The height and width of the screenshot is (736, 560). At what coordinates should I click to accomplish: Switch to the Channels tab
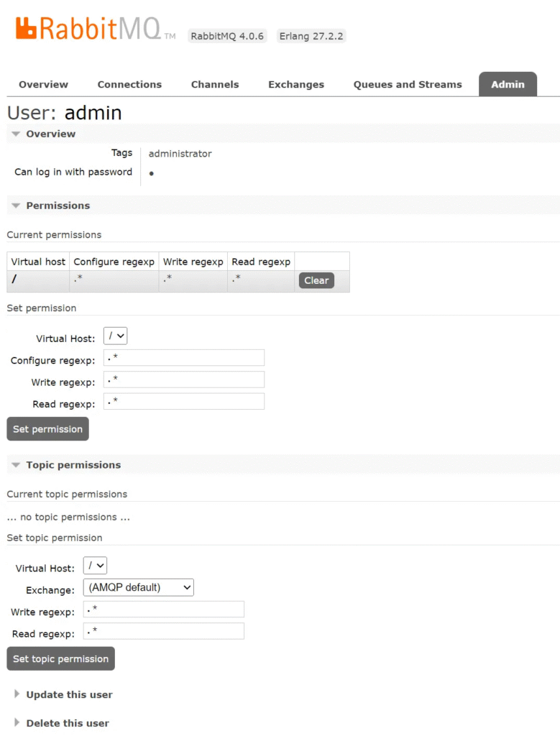tap(215, 85)
